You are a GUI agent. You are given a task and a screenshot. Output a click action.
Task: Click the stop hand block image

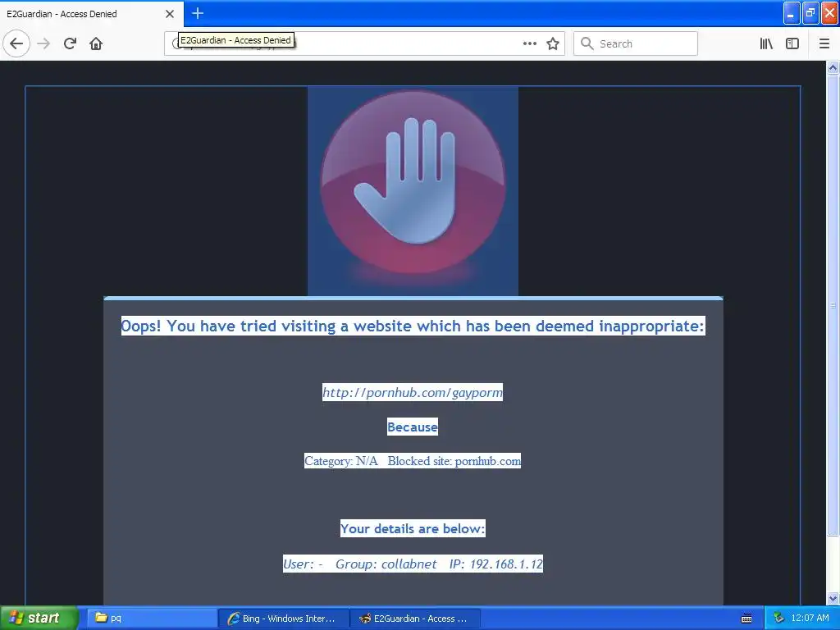(413, 190)
